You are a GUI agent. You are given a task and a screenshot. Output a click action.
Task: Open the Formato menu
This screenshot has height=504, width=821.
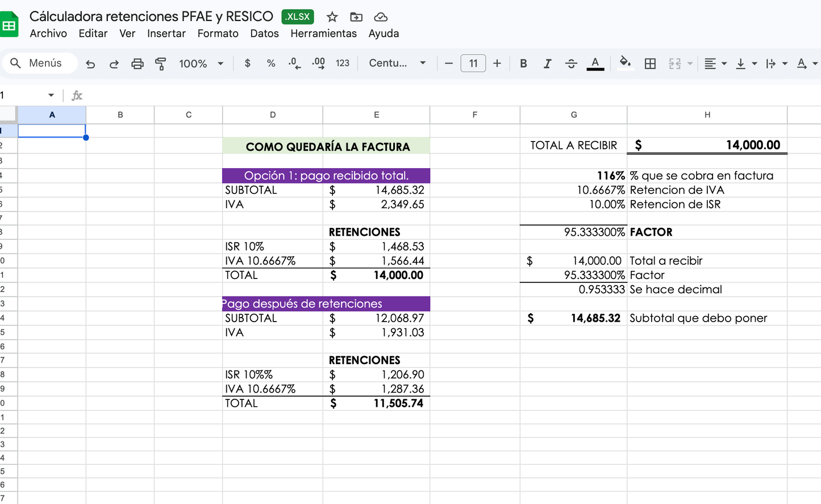click(x=218, y=34)
